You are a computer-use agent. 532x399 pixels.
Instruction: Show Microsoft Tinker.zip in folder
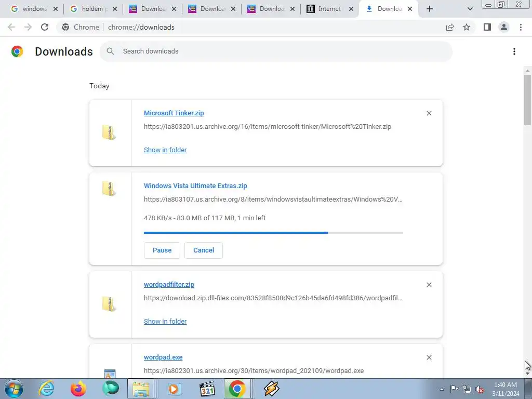tap(165, 150)
